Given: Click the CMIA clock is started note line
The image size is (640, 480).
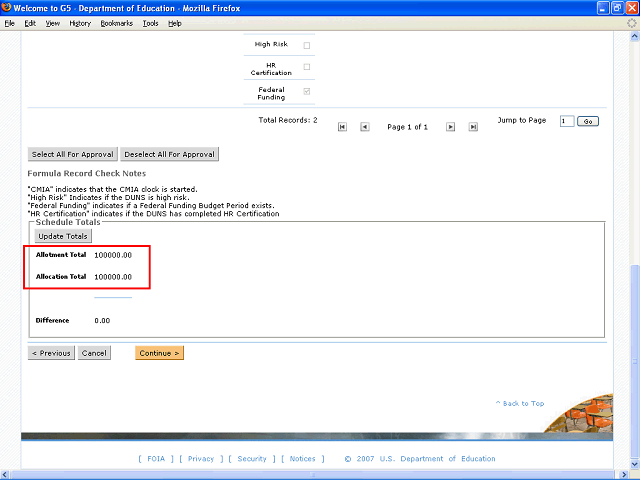Looking at the screenshot, I should pyautogui.click(x=113, y=189).
